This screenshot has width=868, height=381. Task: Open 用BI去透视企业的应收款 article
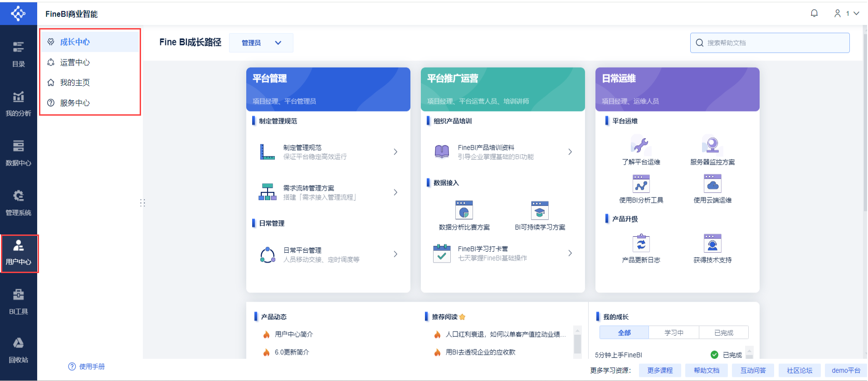(481, 352)
